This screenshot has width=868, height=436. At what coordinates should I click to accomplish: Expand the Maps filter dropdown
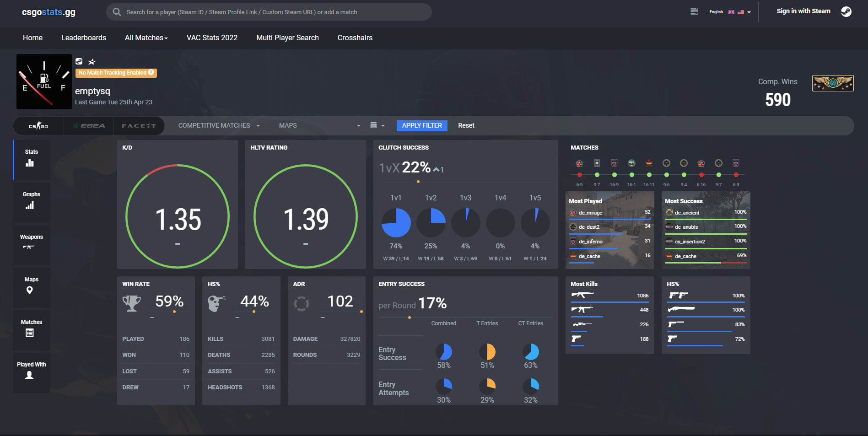click(320, 125)
